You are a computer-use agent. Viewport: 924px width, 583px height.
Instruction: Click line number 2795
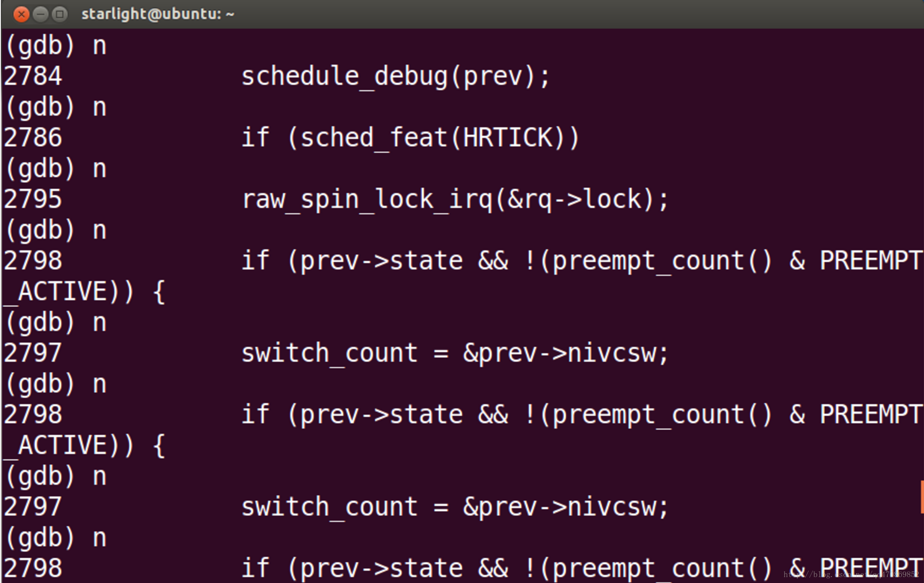click(33, 199)
